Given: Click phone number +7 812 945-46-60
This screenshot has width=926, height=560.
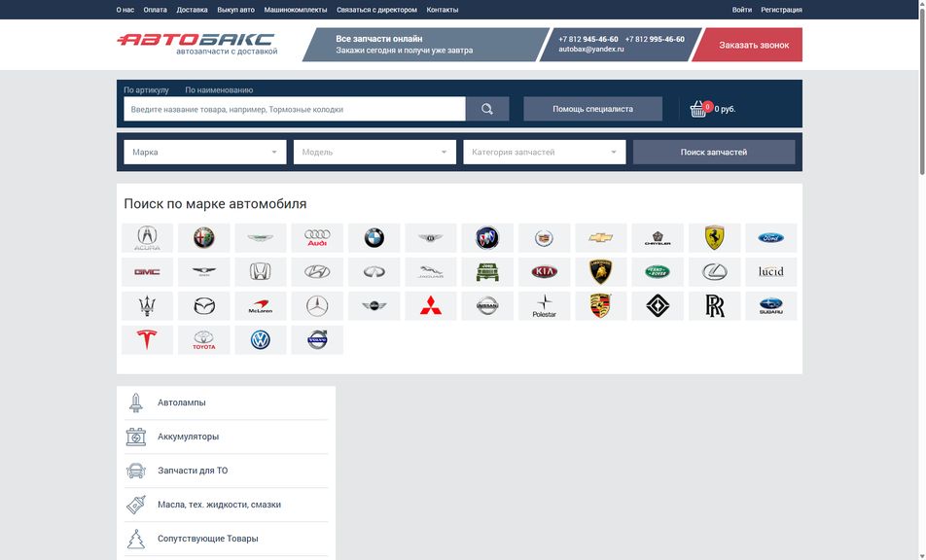Looking at the screenshot, I should [x=588, y=40].
